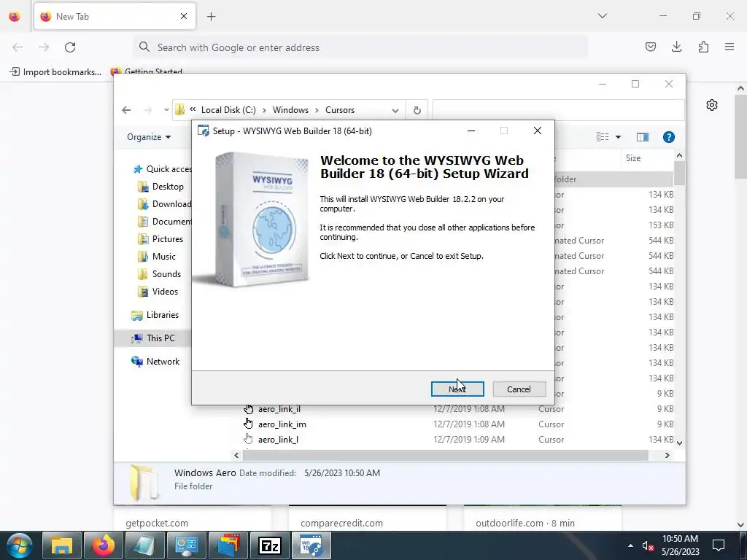747x560 pixels.
Task: Open the notepad-like taskbar icon
Action: tap(145, 545)
